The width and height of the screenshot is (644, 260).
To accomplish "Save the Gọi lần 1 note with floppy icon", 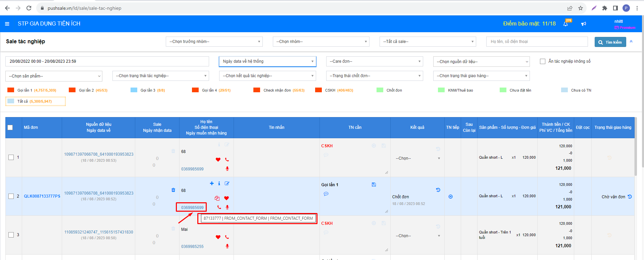I will 374,185.
